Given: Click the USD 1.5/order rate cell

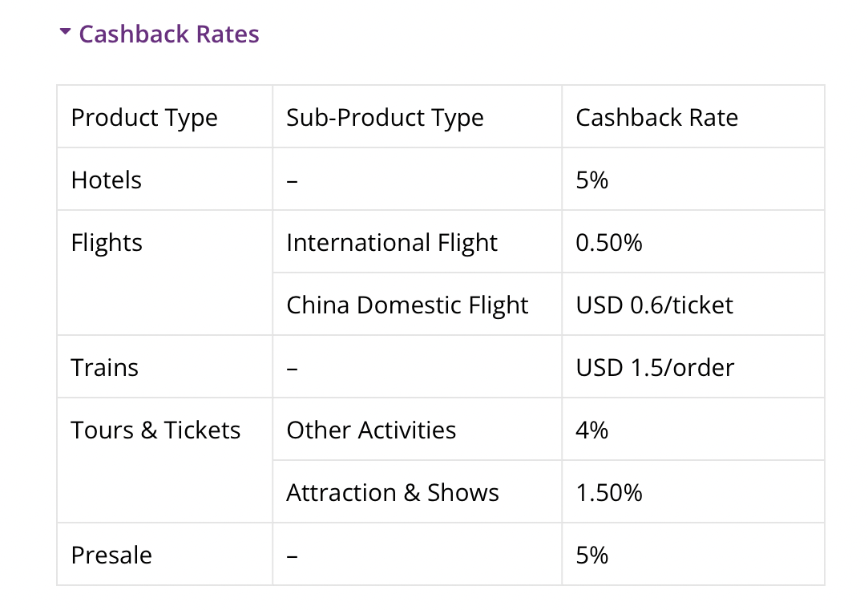Looking at the screenshot, I should pyautogui.click(x=655, y=368).
